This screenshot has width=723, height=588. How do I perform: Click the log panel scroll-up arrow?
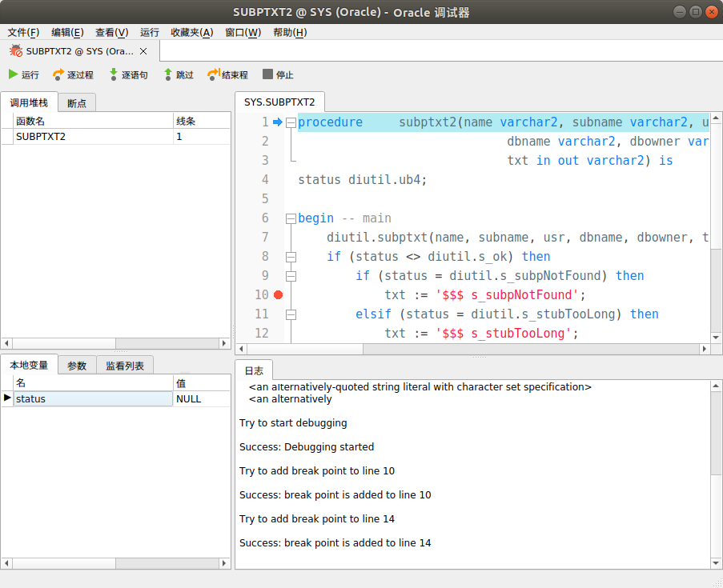716,386
